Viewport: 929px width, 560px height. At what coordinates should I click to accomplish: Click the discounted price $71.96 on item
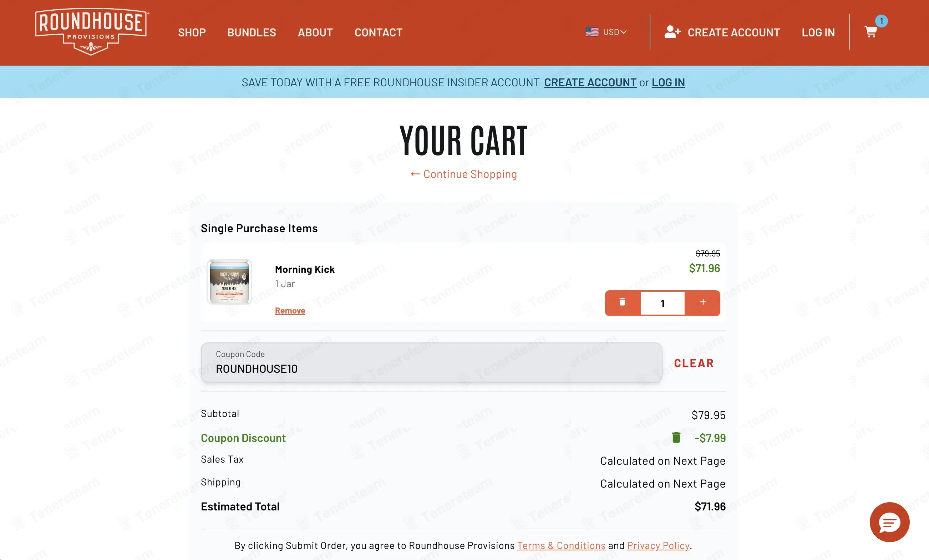pyautogui.click(x=704, y=268)
